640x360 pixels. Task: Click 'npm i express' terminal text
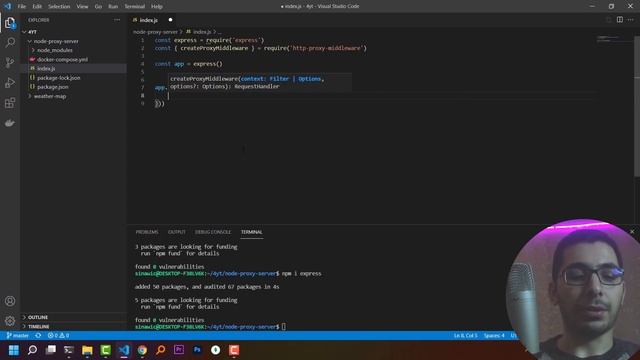[x=301, y=273]
